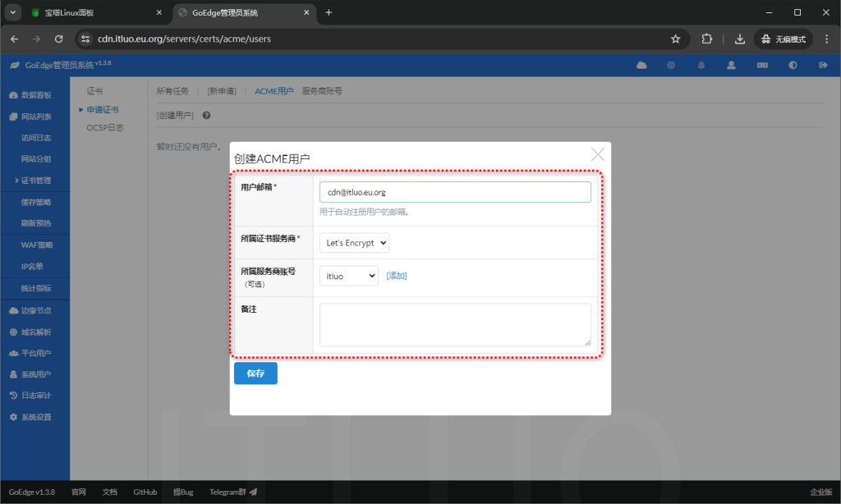
Task: Bookmark the page with the star icon
Action: [x=675, y=39]
